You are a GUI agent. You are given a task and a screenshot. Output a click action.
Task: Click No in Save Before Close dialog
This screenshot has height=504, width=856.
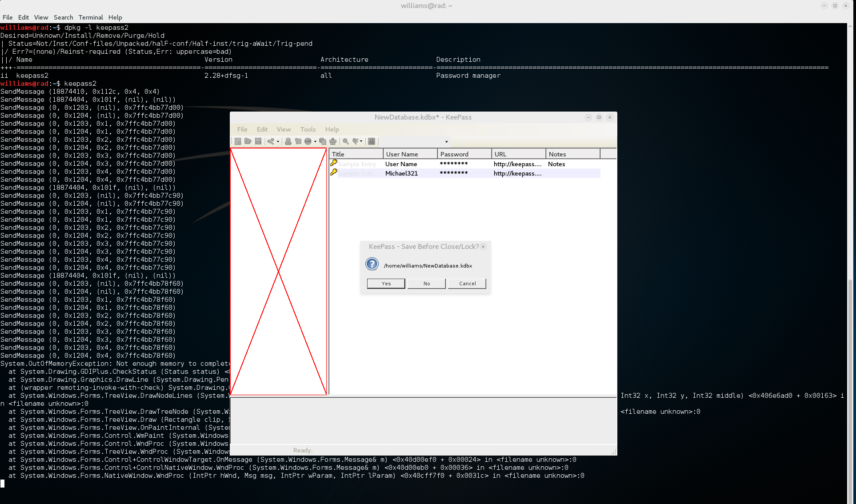(427, 284)
